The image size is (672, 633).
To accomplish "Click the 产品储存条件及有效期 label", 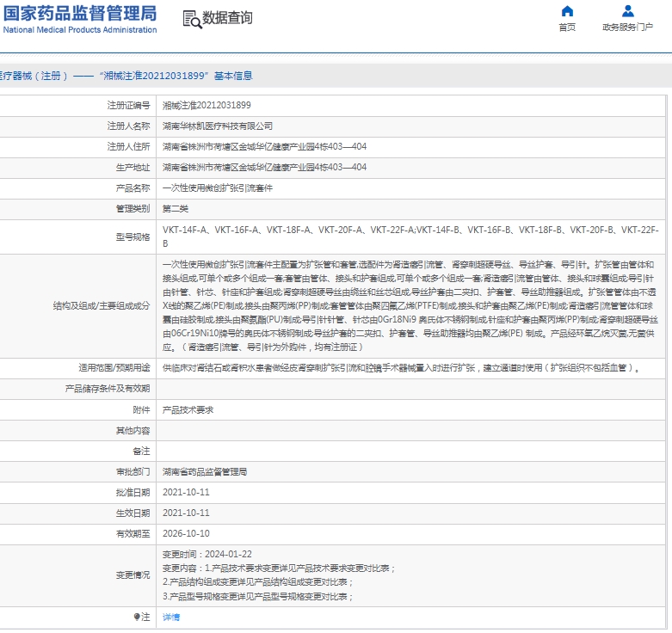I will [108, 389].
